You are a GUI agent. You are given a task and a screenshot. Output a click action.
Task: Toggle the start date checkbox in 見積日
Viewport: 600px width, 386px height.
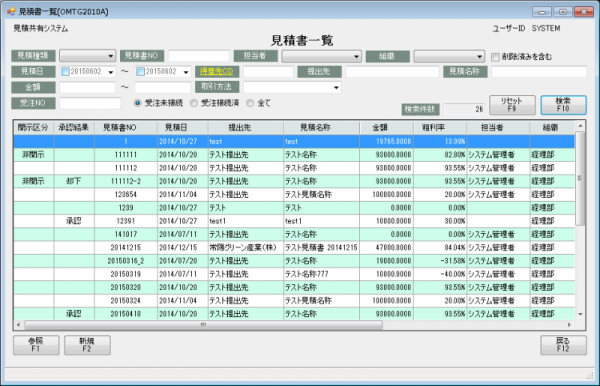click(65, 72)
